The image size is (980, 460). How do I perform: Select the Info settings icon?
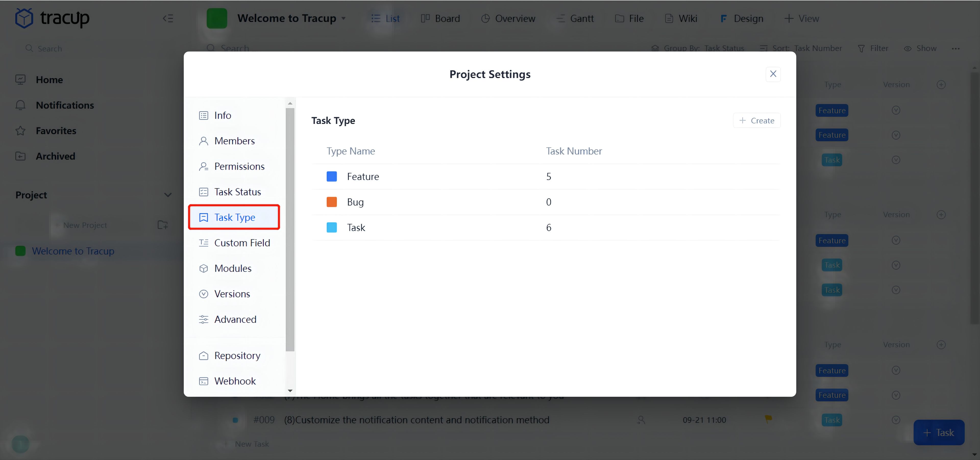pyautogui.click(x=204, y=115)
